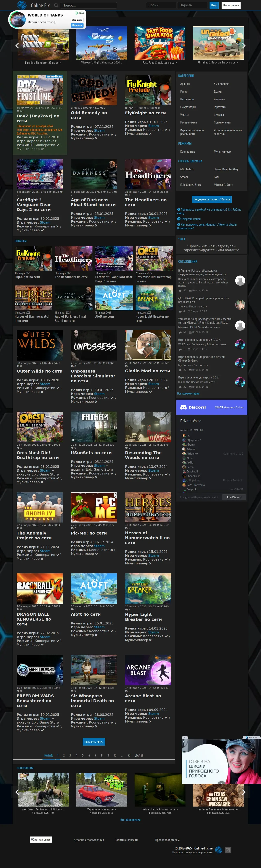Click Поддержать проект / Donate button
Screen dimensions: 261x868
click(x=211, y=199)
